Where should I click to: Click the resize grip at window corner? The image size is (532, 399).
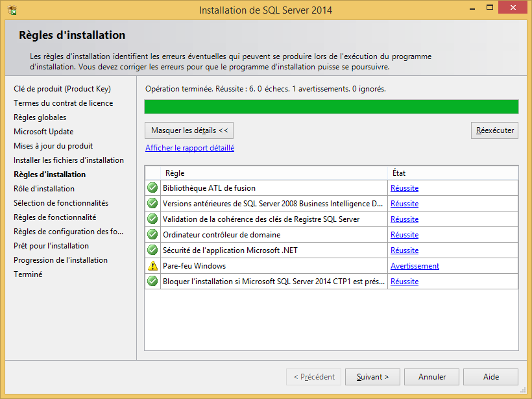click(523, 391)
